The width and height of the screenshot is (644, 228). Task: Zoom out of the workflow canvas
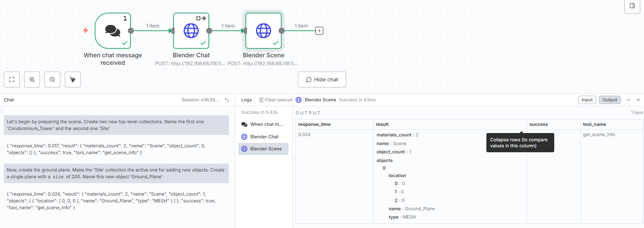52,80
